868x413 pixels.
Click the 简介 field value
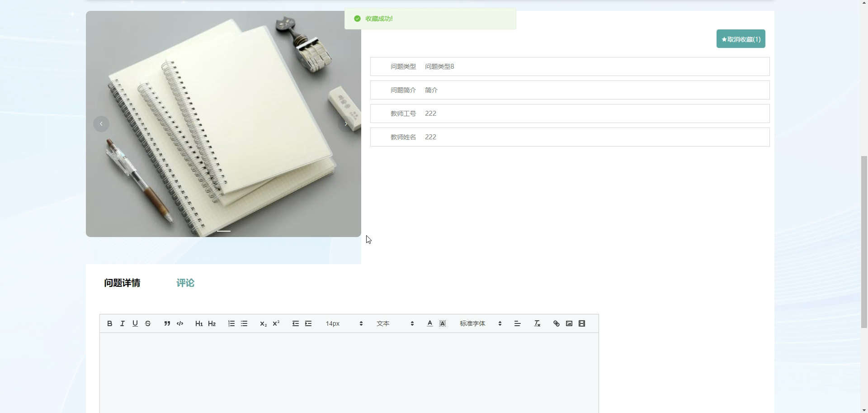click(x=431, y=90)
